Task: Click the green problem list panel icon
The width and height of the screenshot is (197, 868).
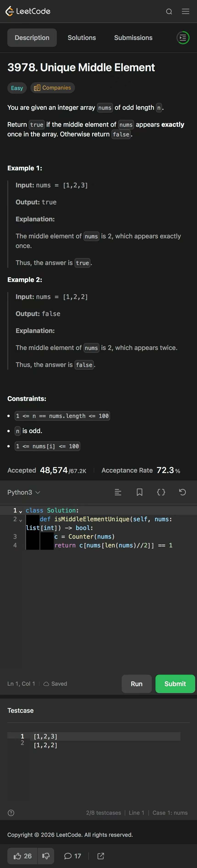Action: click(183, 38)
